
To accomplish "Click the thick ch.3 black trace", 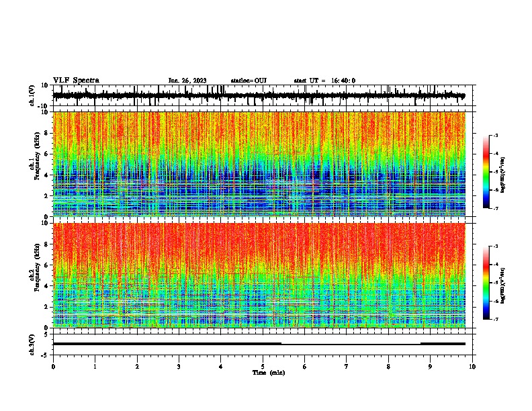I will coord(259,344).
